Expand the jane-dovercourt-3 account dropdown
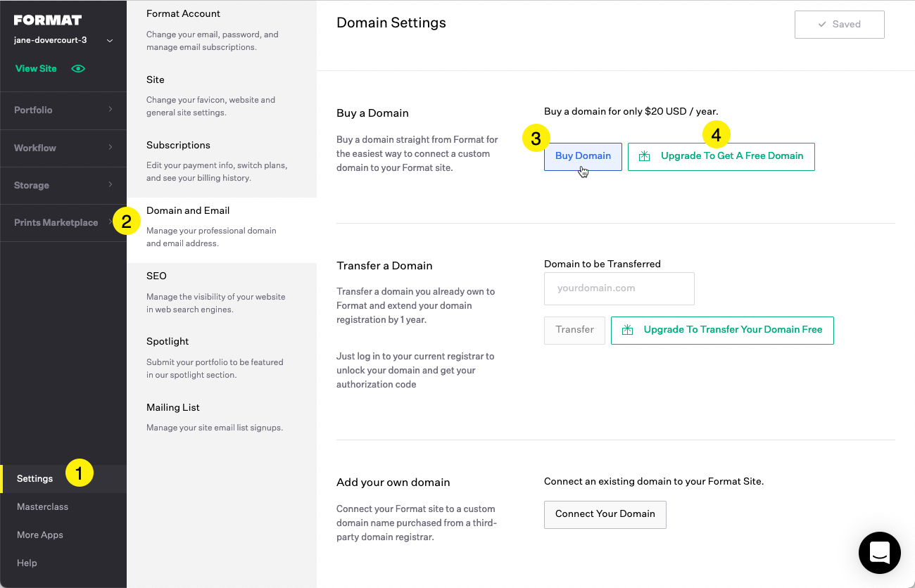Image resolution: width=915 pixels, height=588 pixels. [110, 41]
